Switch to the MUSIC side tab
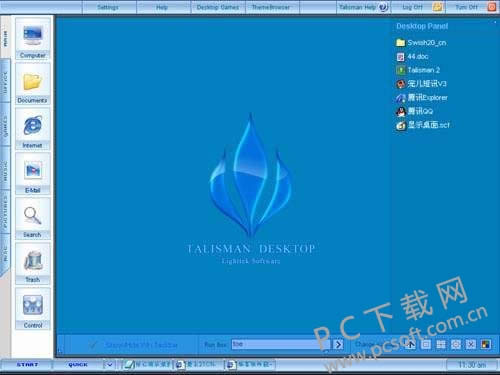The image size is (500, 375). point(6,169)
